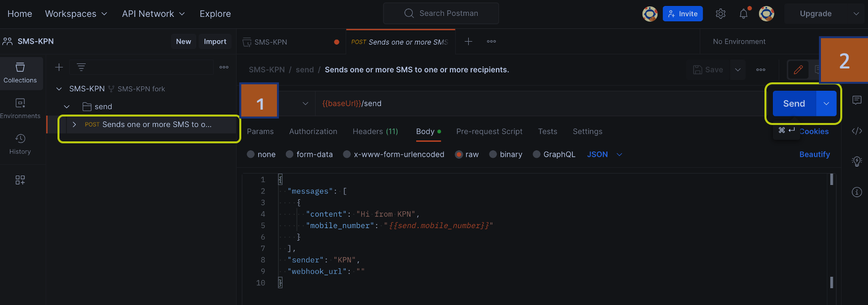Open the comments icon in right sidebar

(857, 100)
